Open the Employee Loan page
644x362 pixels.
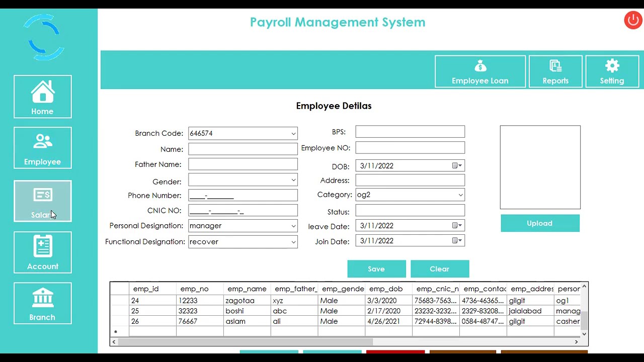[x=480, y=71]
